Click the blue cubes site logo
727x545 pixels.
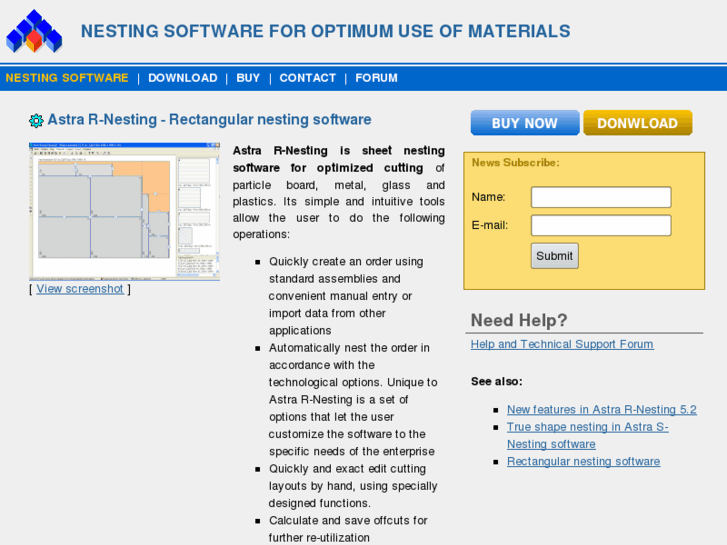pyautogui.click(x=34, y=31)
